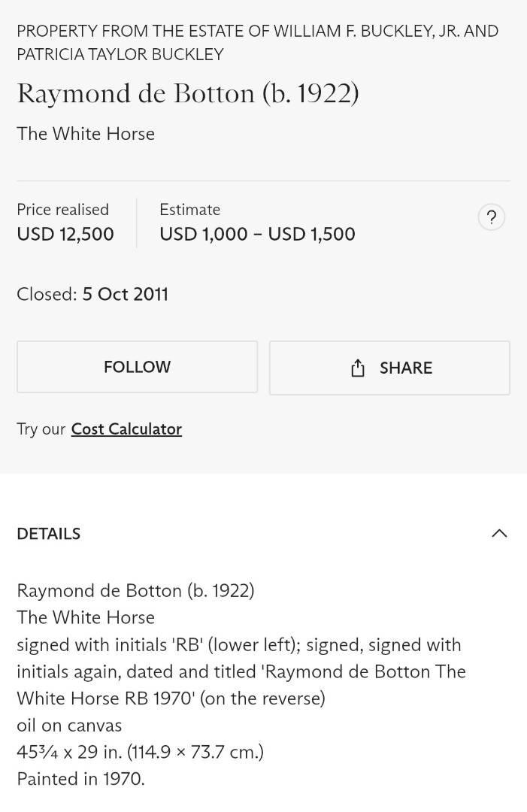Screen dimensions: 527x812
Task: Click the 'Painted in 1970.' line
Action: pyautogui.click(x=80, y=779)
